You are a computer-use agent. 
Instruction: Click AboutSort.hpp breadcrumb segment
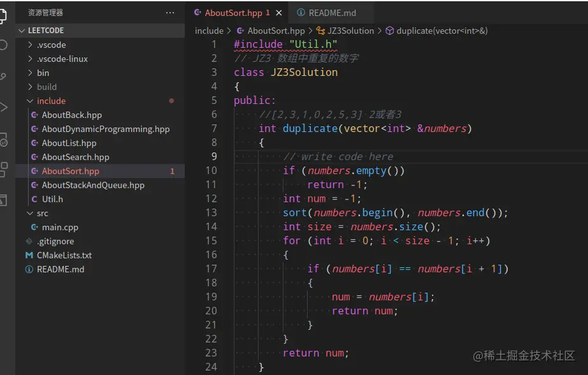pyautogui.click(x=276, y=31)
